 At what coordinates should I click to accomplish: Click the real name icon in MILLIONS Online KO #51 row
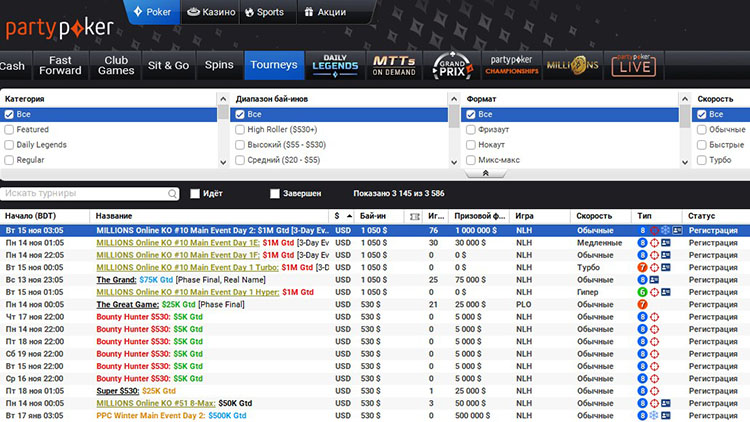click(x=665, y=403)
